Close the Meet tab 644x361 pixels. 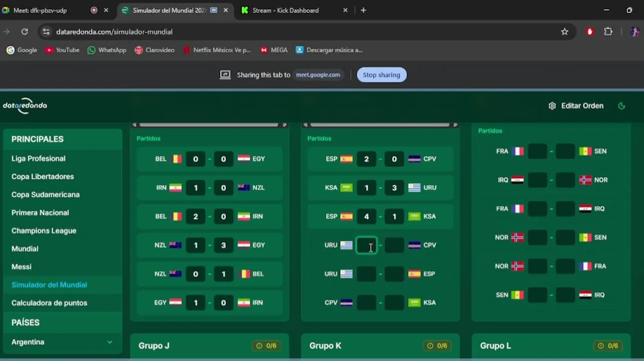106,10
